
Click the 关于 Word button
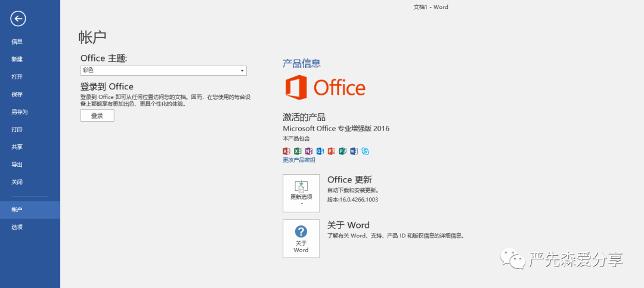click(301, 239)
